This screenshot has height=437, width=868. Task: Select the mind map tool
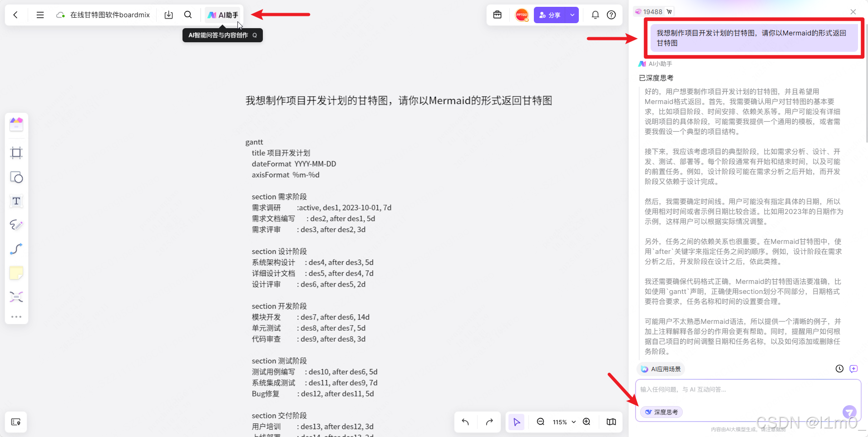(16, 297)
